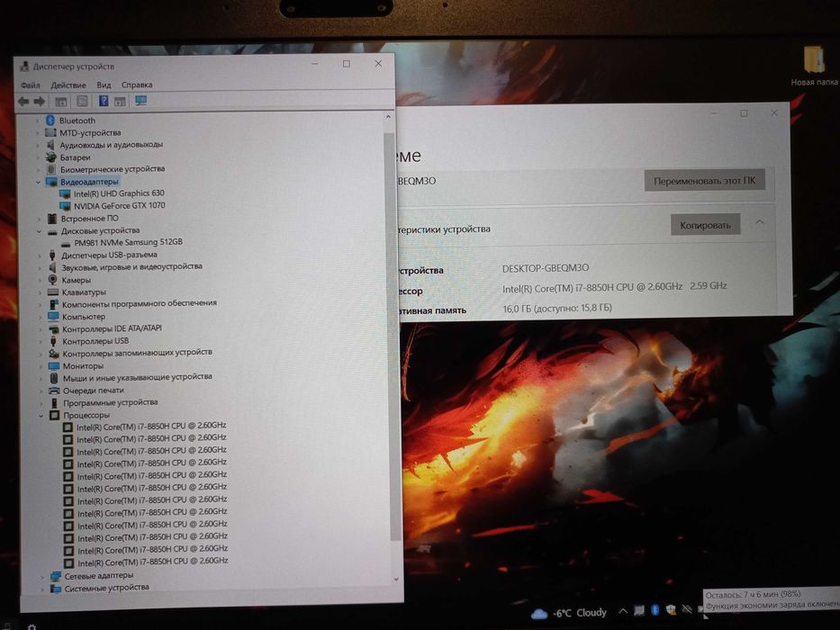Image resolution: width=840 pixels, height=630 pixels.
Task: Click the Back arrow in Device Manager toolbar
Action: pyautogui.click(x=23, y=101)
